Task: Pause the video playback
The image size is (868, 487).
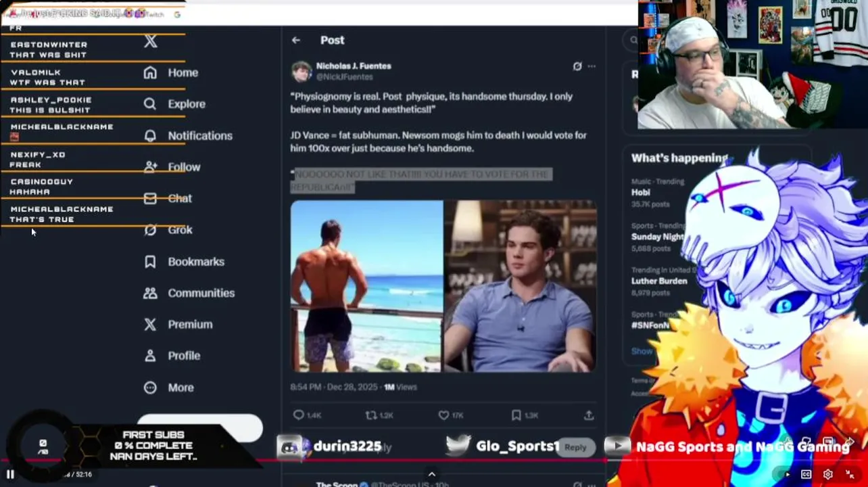Action: coord(10,474)
